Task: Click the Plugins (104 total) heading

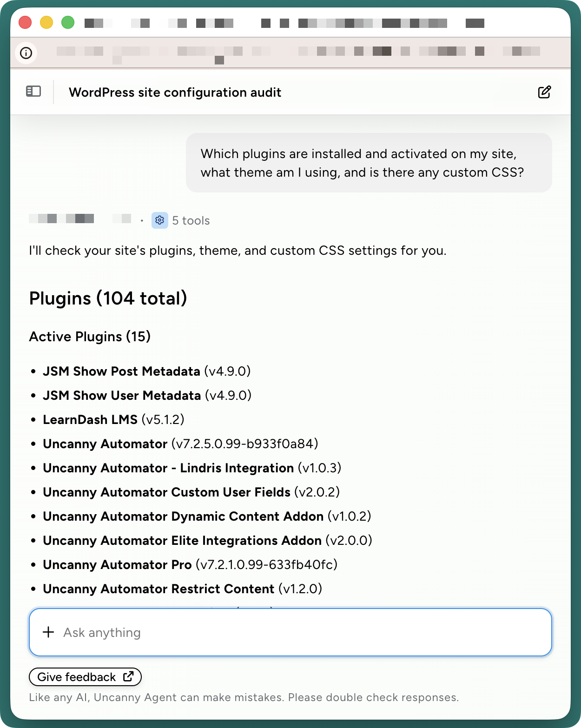Action: 108,298
